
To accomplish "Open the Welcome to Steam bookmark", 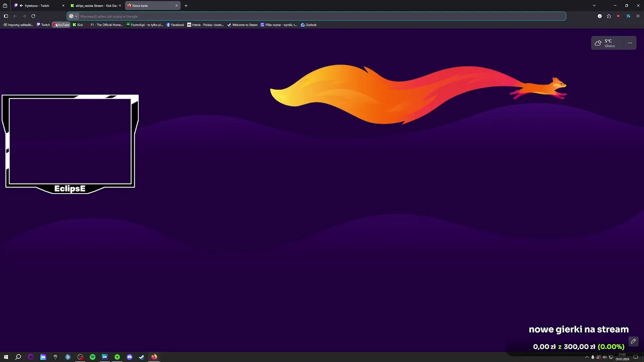I will 243,25.
